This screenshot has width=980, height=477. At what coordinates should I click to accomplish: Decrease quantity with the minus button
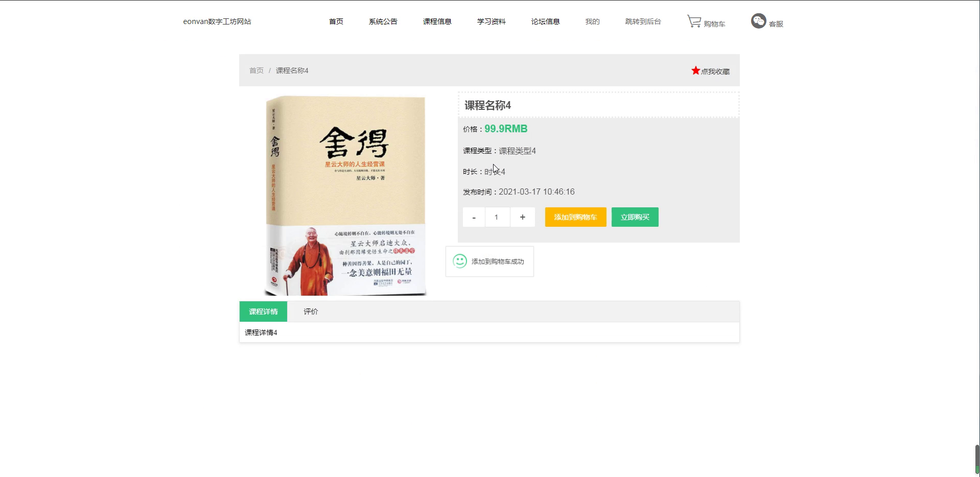(x=474, y=217)
